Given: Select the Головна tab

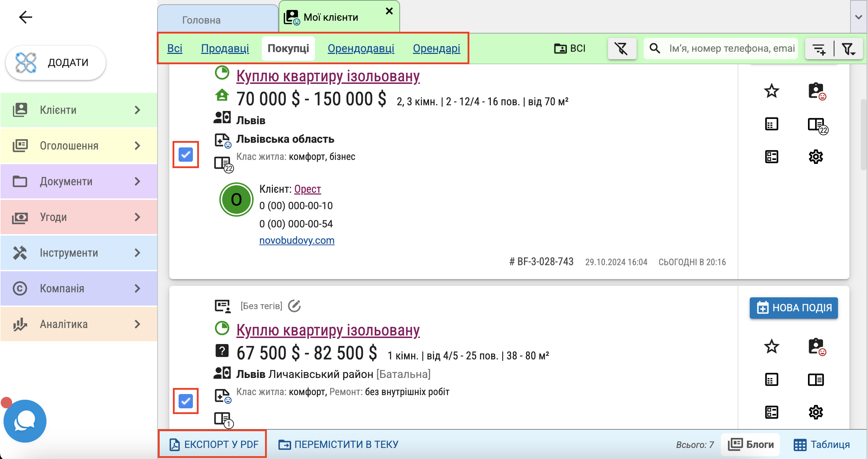Looking at the screenshot, I should tap(201, 20).
